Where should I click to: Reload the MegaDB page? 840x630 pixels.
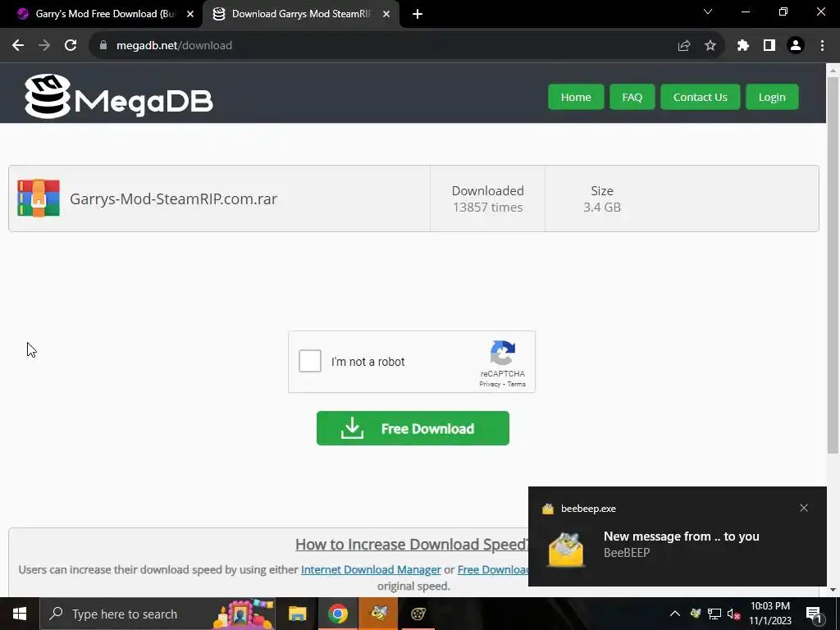(x=71, y=46)
